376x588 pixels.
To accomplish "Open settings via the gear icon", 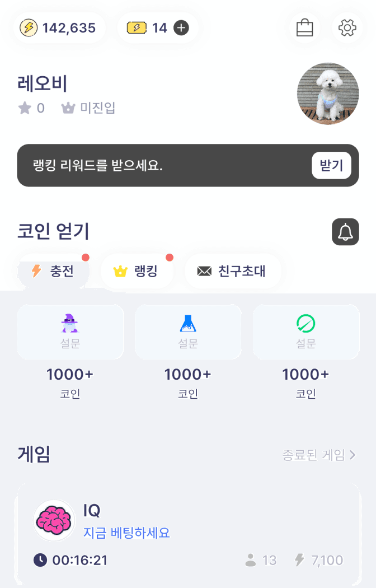I will point(347,27).
